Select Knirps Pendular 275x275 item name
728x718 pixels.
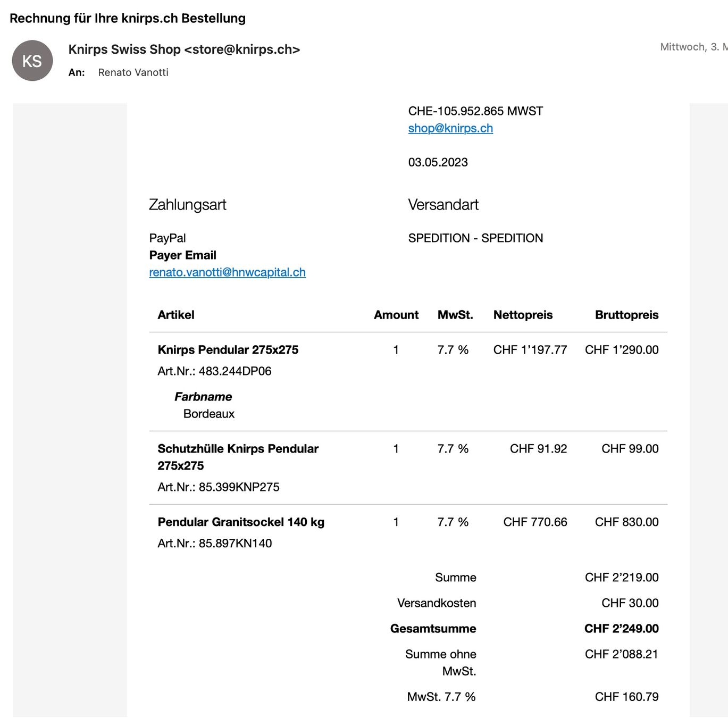(x=228, y=350)
